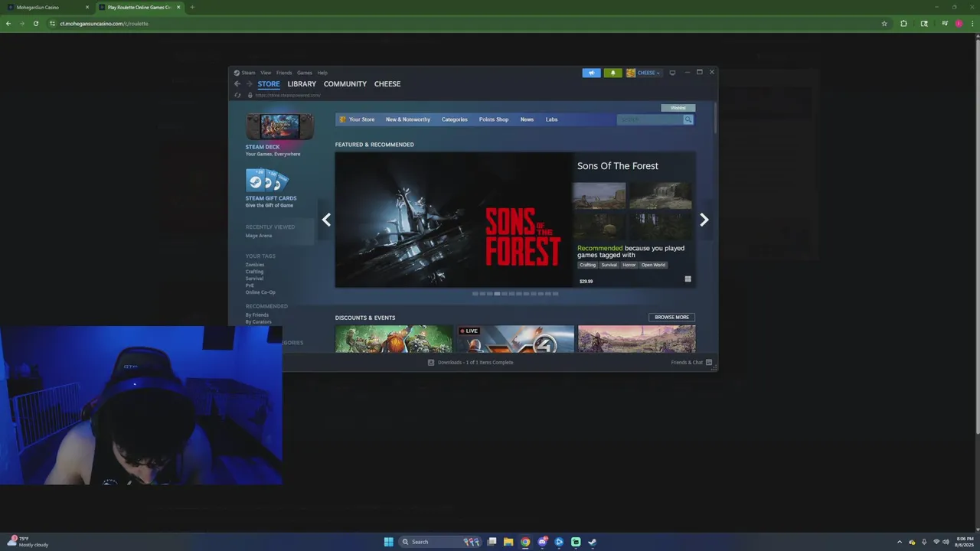Open the Online Co-Op tag link
The height and width of the screenshot is (551, 980).
pos(260,292)
